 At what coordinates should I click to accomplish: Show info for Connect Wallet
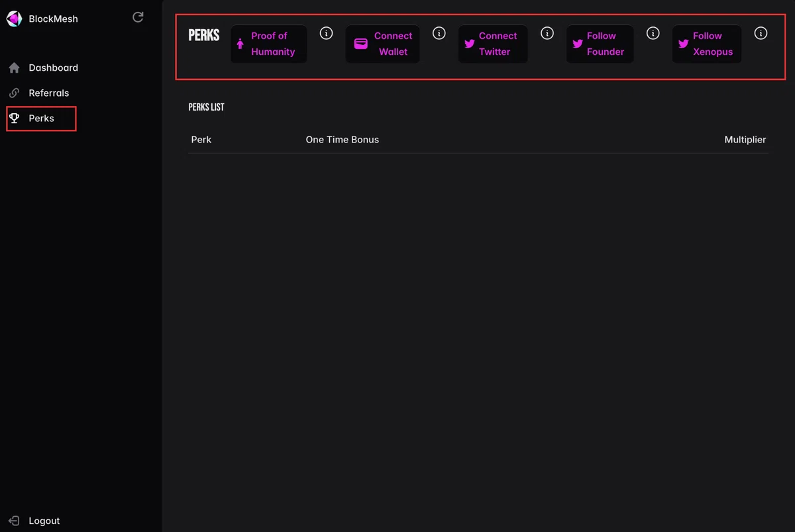439,33
